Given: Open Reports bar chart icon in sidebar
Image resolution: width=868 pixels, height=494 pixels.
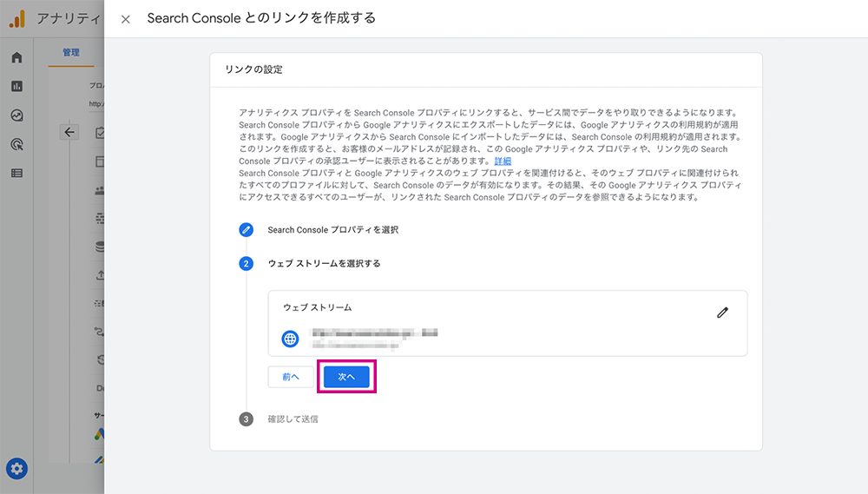Looking at the screenshot, I should [16, 87].
